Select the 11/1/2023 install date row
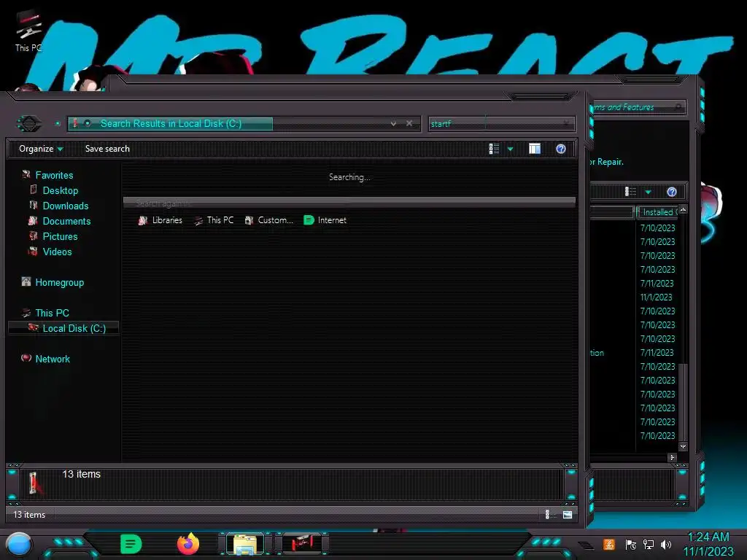Screen dimensions: 747x560 click(x=656, y=297)
